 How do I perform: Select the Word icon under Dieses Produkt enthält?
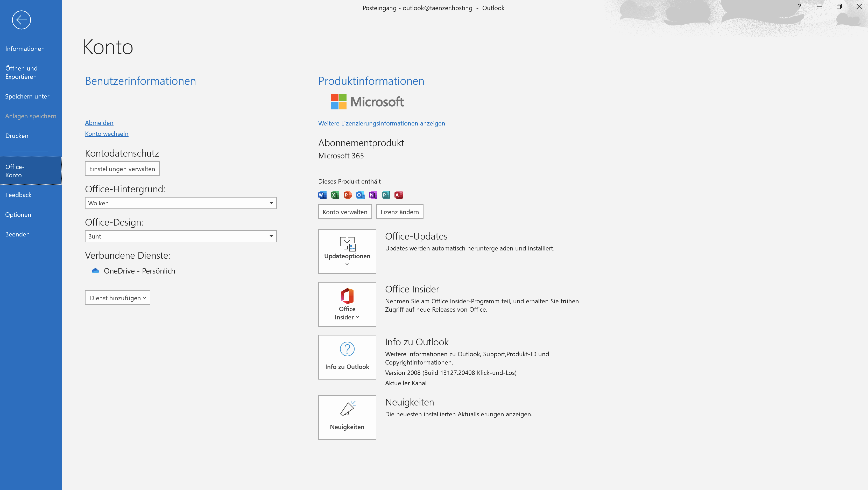(322, 195)
